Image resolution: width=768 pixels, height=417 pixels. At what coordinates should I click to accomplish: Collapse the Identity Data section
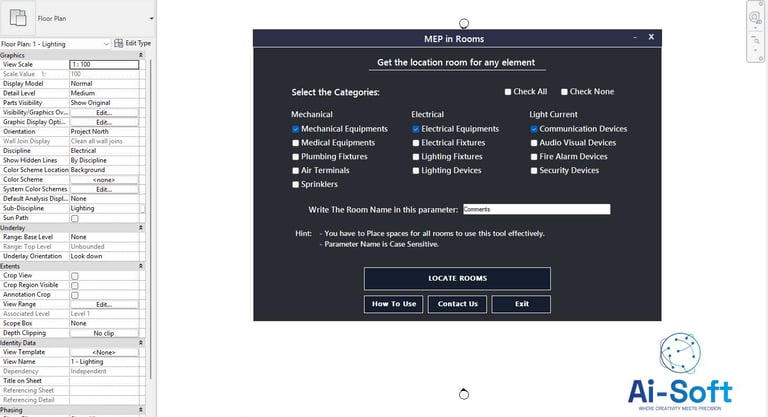[x=141, y=343]
